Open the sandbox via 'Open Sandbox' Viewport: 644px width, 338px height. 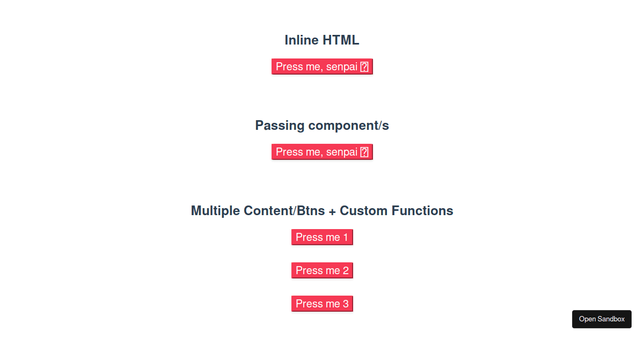602,319
